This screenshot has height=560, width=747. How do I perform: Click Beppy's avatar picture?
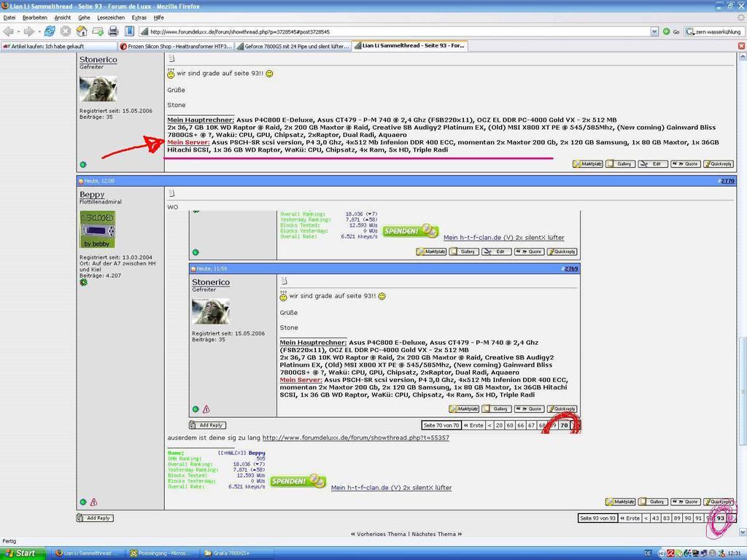(98, 230)
